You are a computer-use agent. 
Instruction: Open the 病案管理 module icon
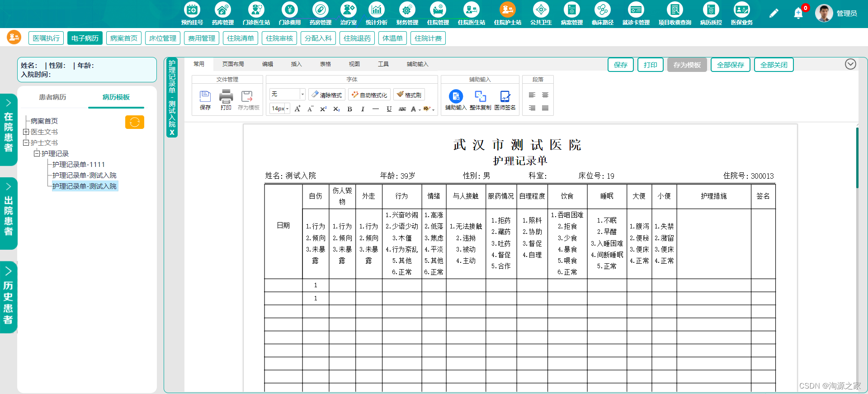tap(571, 9)
